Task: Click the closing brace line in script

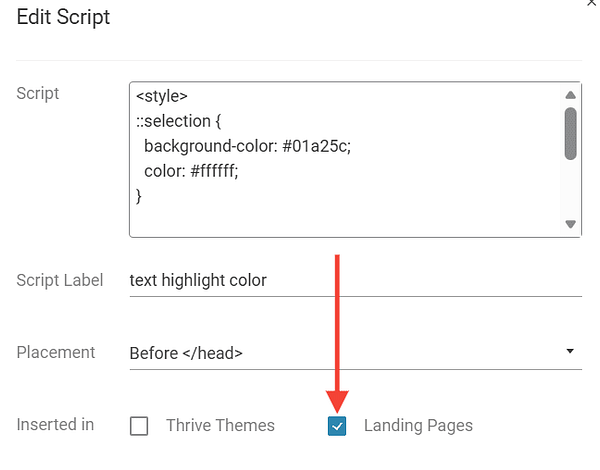Action: point(140,196)
